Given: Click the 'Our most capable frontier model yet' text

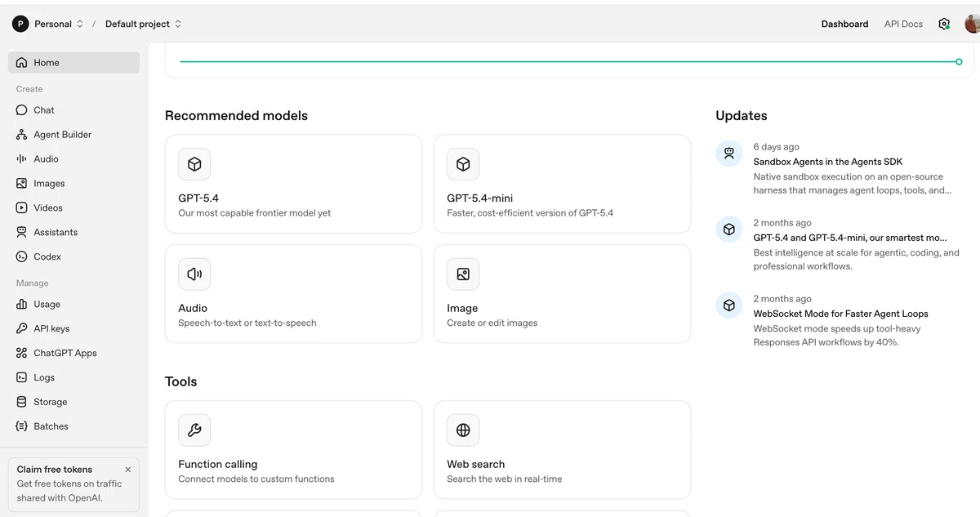Looking at the screenshot, I should tap(255, 213).
